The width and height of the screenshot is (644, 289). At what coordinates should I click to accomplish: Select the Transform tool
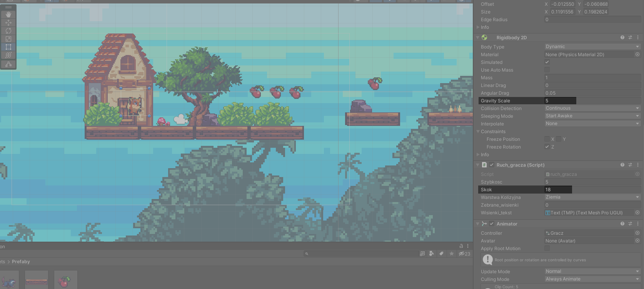click(x=8, y=55)
